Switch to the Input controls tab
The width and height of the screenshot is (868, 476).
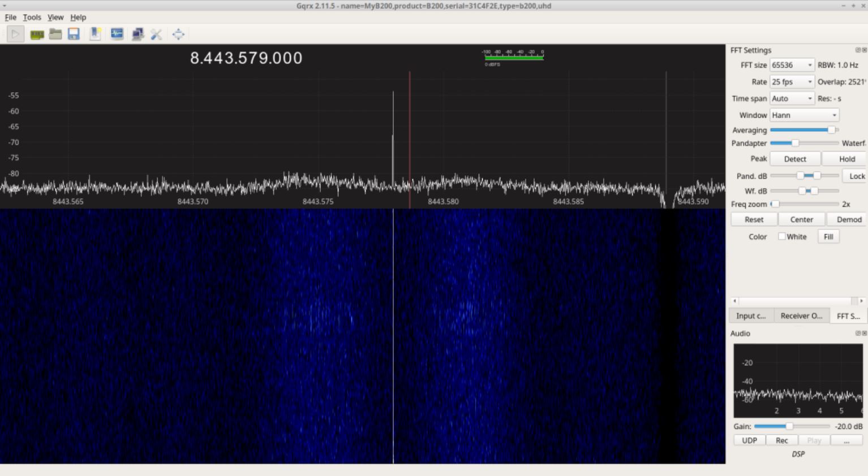coord(751,316)
